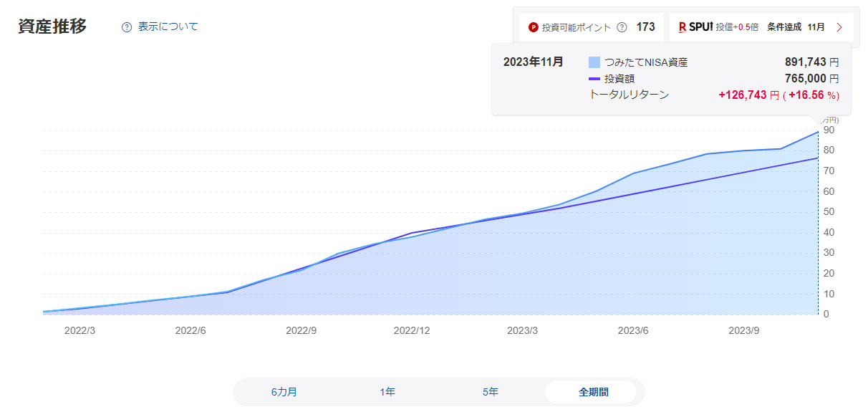Click the 2022/12 x-axis label

click(412, 330)
